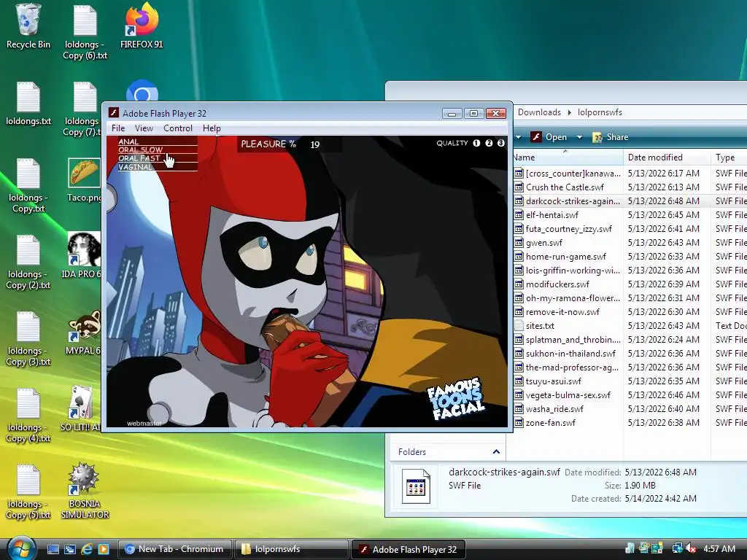Select the BOSNIA SIMULATOR mine icon
Screen dimensions: 747x560
click(x=85, y=491)
